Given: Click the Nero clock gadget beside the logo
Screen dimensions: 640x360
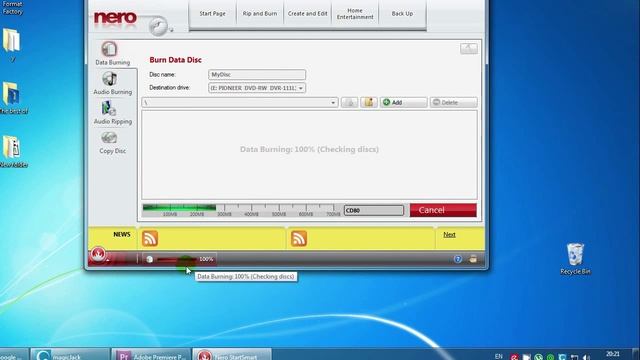Looking at the screenshot, I should [158, 26].
